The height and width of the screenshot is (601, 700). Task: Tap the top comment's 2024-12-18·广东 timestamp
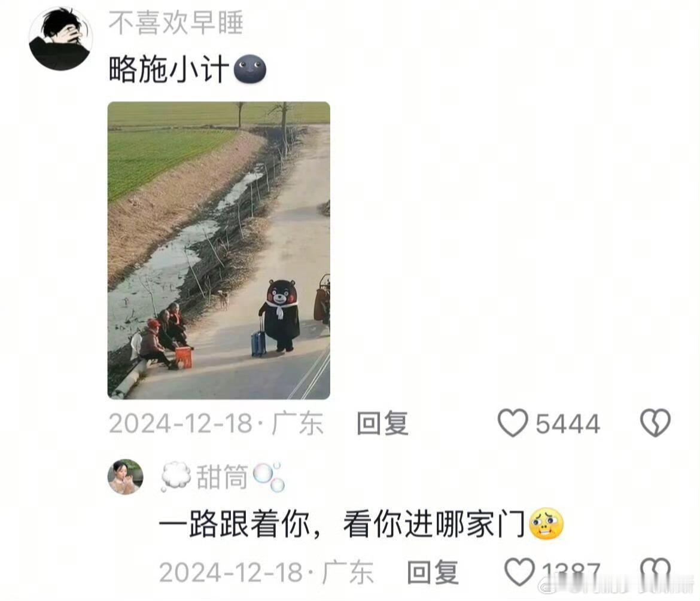[x=215, y=423]
